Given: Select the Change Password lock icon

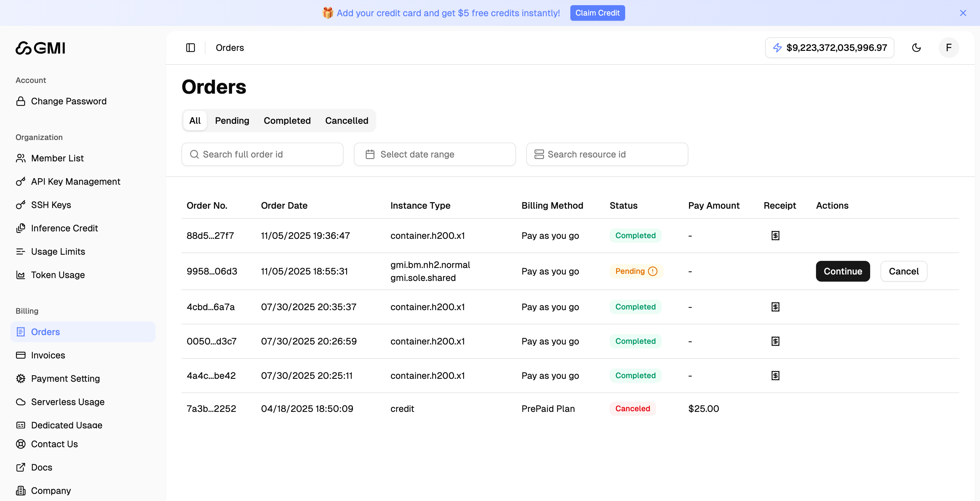Looking at the screenshot, I should (21, 101).
